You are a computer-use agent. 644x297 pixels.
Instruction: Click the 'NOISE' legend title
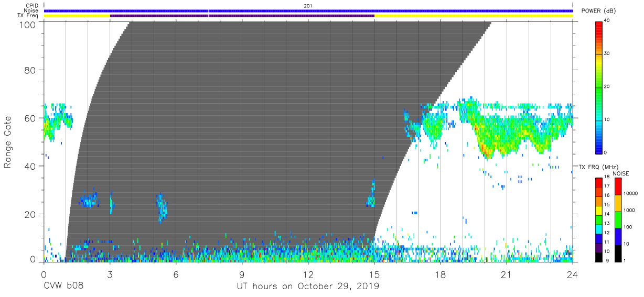[620, 173]
